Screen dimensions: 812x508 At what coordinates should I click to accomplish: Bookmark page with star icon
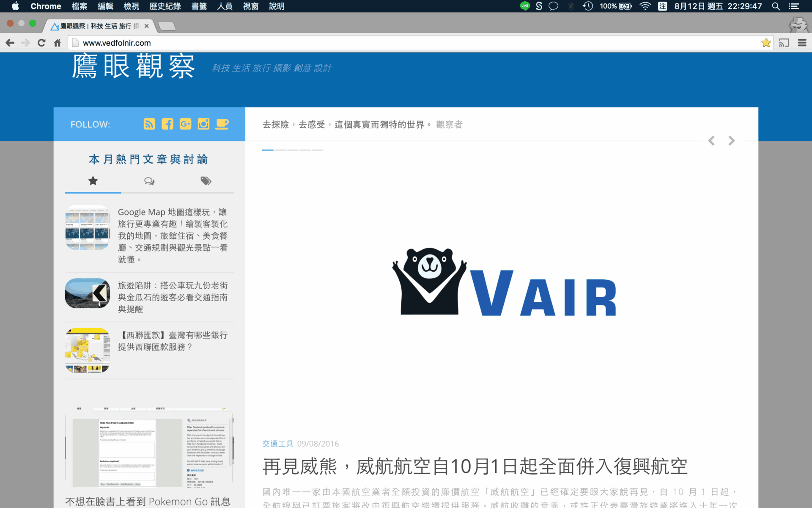point(766,43)
